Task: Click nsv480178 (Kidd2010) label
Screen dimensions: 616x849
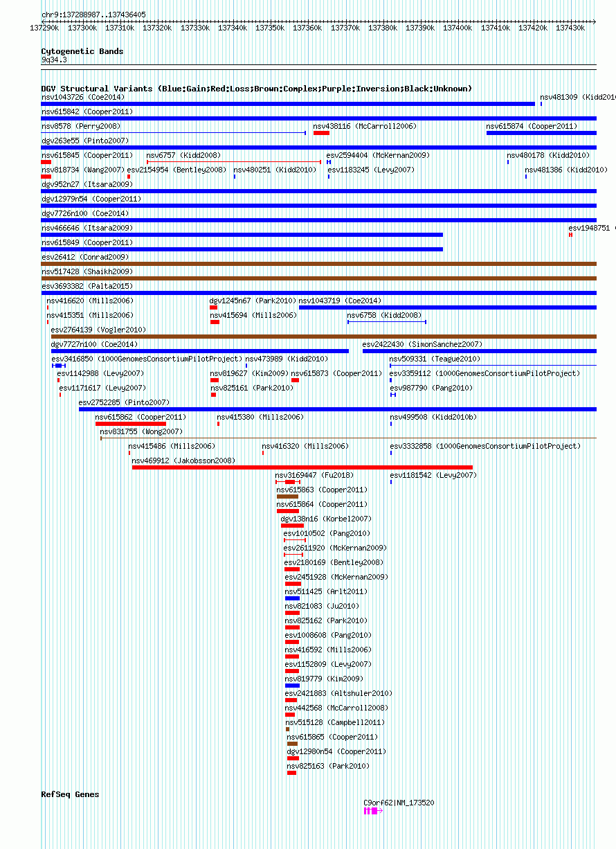Action: click(x=548, y=155)
